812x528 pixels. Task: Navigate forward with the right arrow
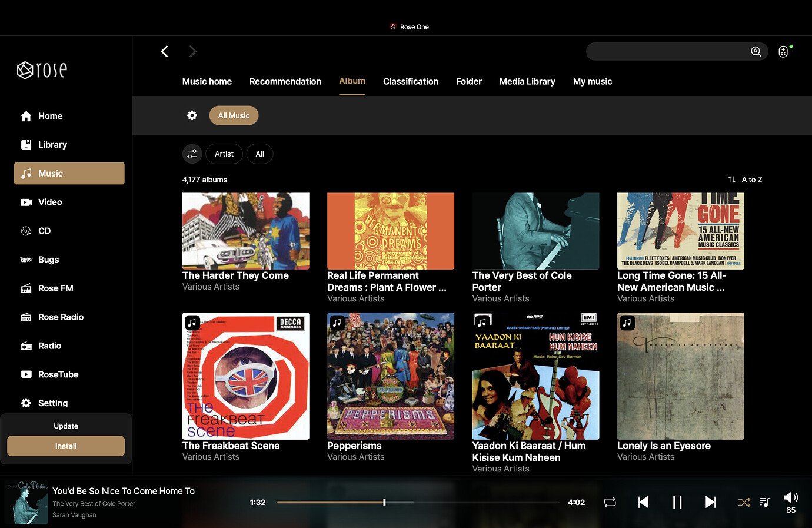pos(192,52)
